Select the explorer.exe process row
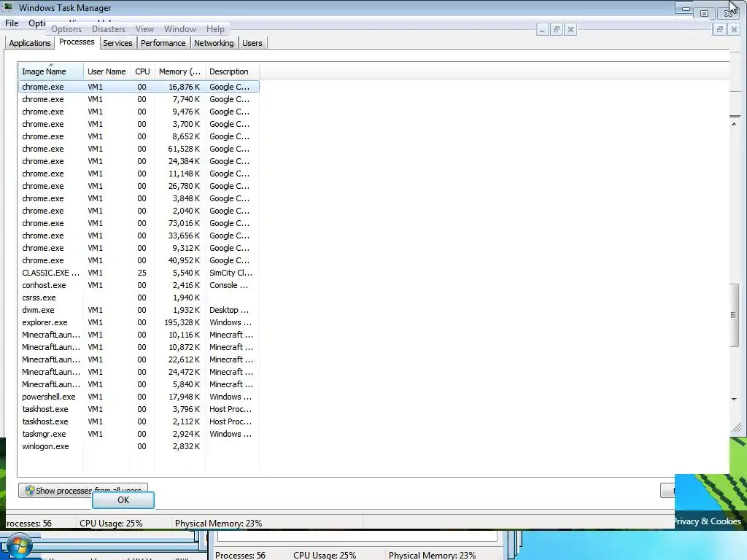Screen dimensions: 747x560 point(139,322)
